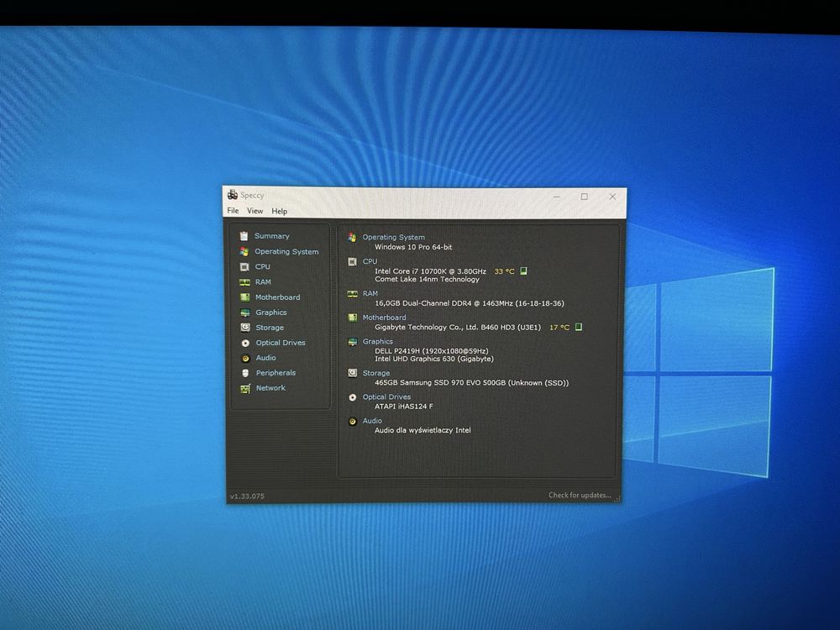Click the Network icon in sidebar

tap(245, 388)
